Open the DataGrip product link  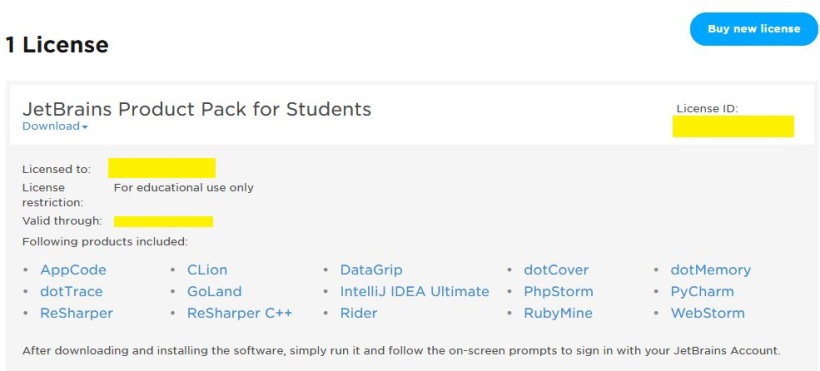(x=371, y=270)
